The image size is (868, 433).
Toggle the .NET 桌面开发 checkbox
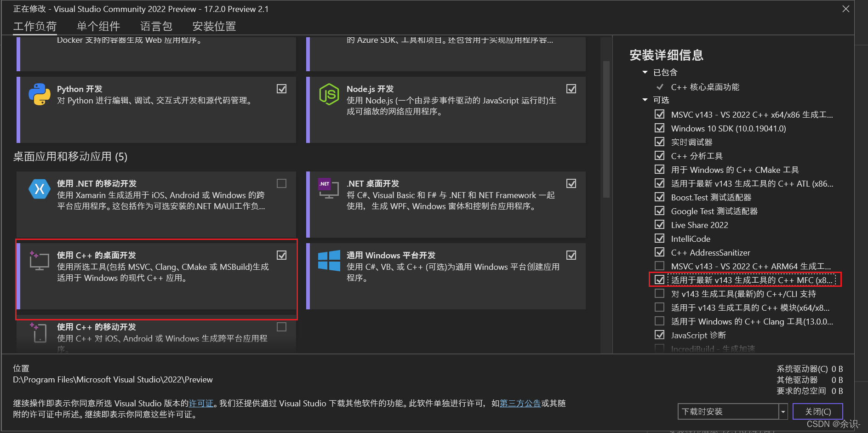(x=571, y=183)
